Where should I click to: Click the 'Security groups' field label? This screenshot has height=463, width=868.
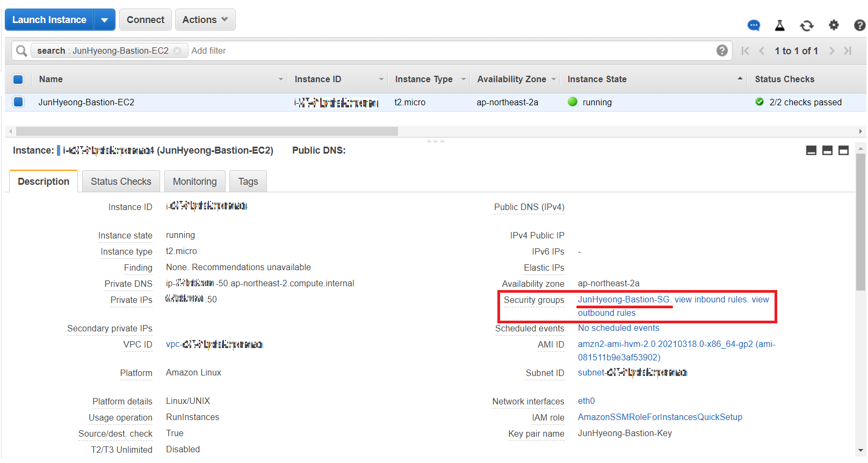tap(534, 300)
